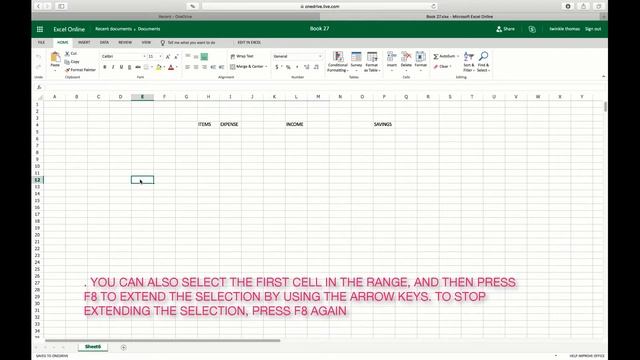Increase decimal places

click(307, 67)
